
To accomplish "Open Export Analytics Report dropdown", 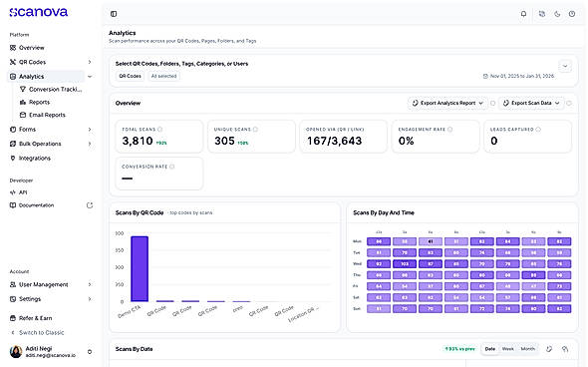I will click(x=447, y=103).
